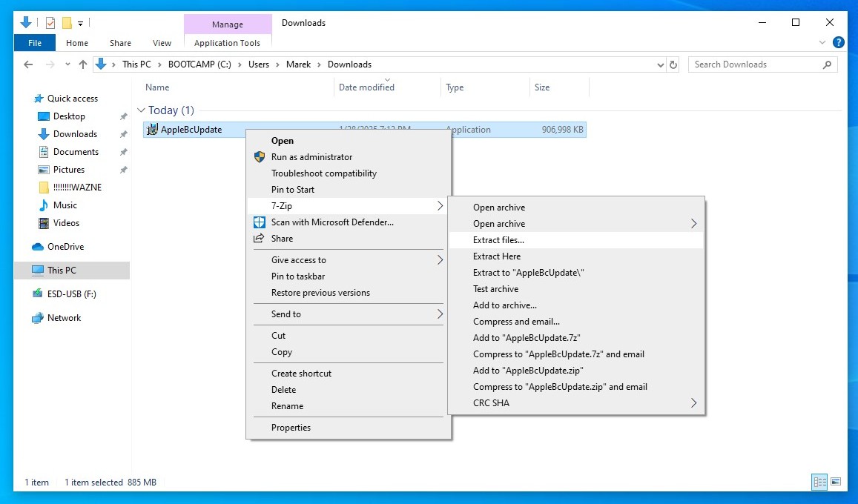Click Users in the address bar breadcrumb
Screen dimensions: 858x504
[x=259, y=64]
